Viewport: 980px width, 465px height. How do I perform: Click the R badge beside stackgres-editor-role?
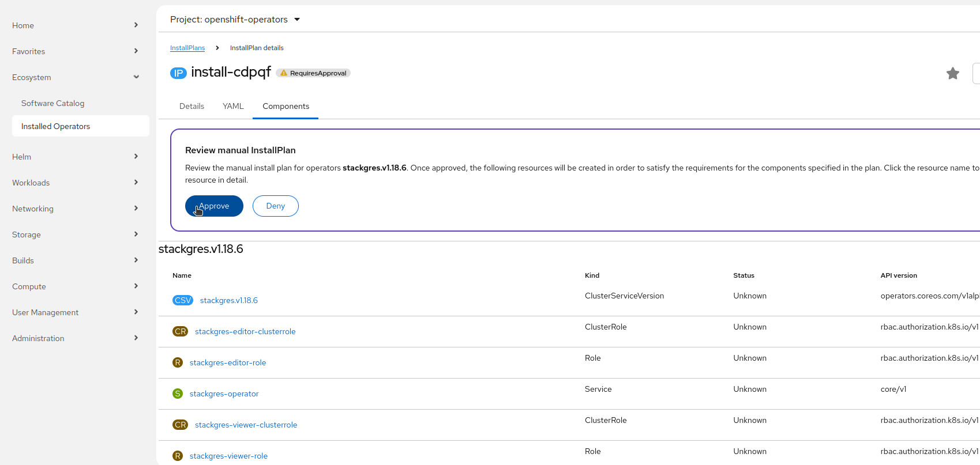click(x=178, y=362)
